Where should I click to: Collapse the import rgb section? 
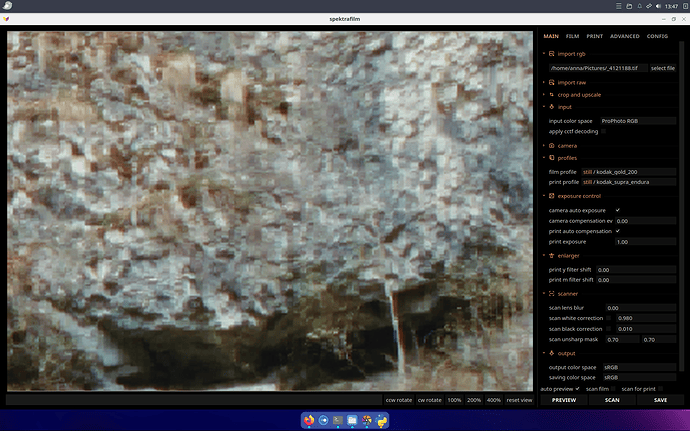point(544,54)
